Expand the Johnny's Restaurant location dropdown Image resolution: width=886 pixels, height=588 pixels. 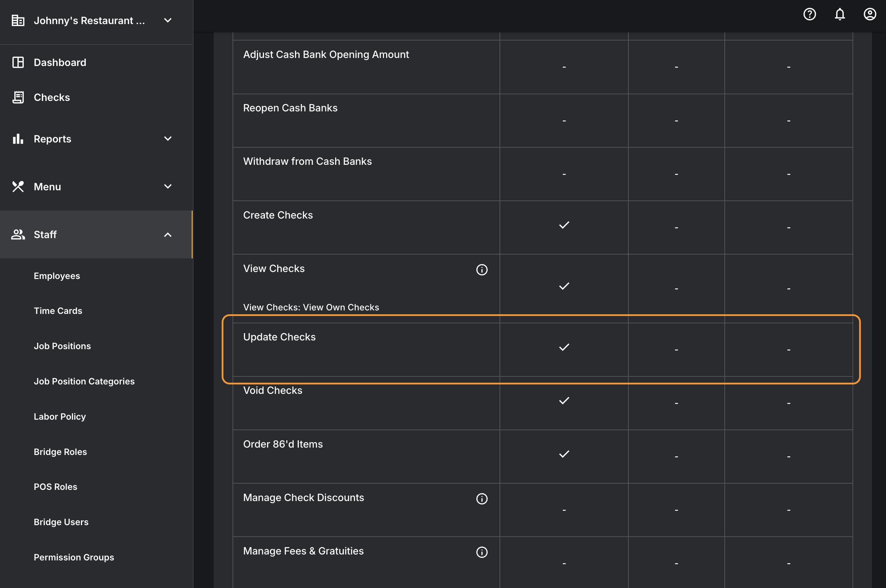pyautogui.click(x=168, y=20)
